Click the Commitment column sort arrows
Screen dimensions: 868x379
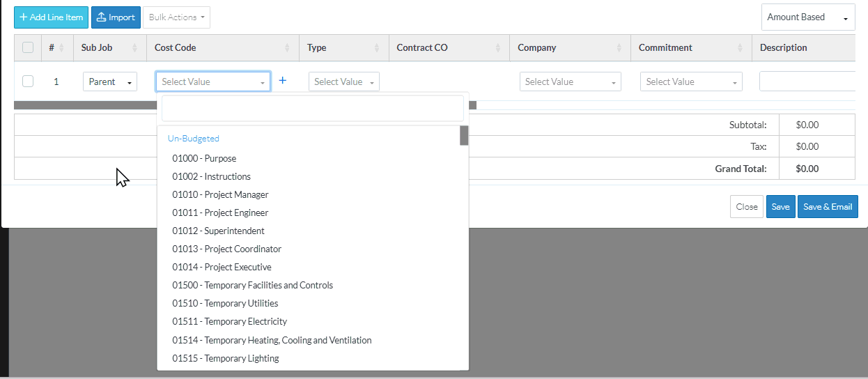click(x=740, y=48)
